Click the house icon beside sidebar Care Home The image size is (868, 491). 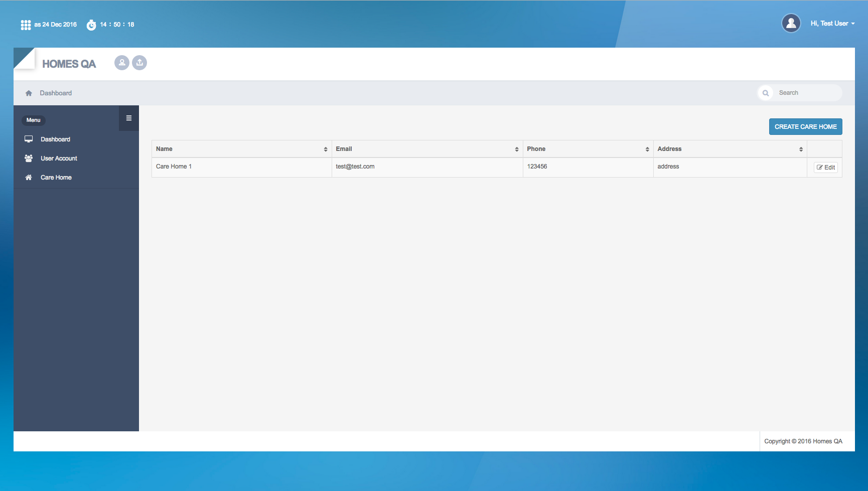[x=29, y=178]
